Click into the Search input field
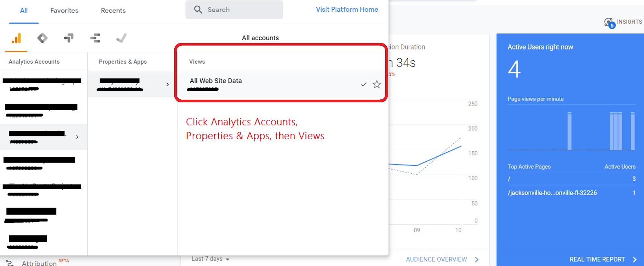Image resolution: width=644 pixels, height=266 pixels. (234, 10)
